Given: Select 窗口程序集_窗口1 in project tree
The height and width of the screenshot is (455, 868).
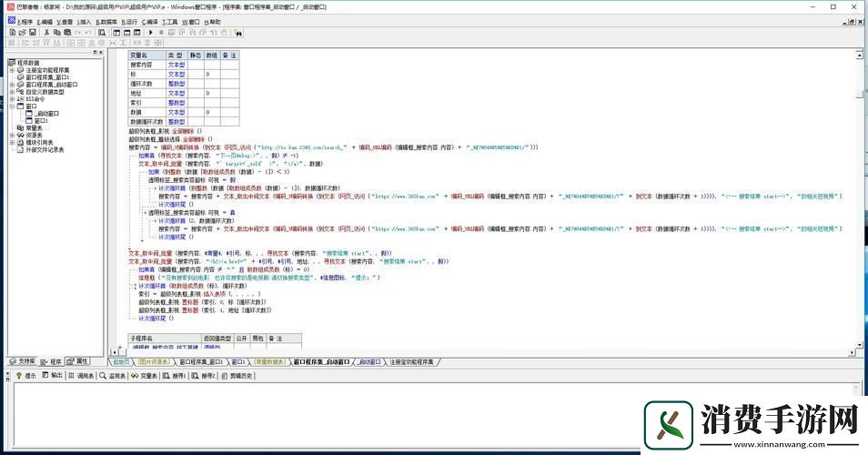Looking at the screenshot, I should click(x=47, y=77).
